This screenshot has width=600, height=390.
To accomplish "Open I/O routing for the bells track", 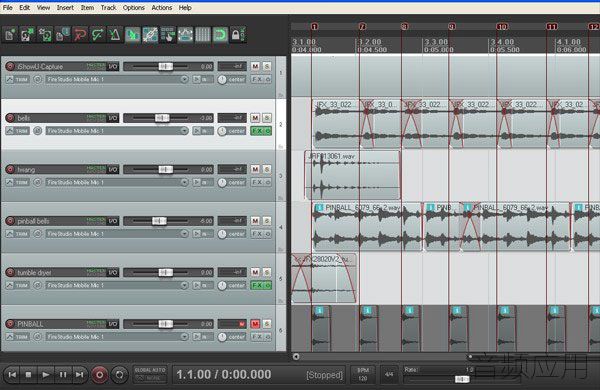I will 113,118.
